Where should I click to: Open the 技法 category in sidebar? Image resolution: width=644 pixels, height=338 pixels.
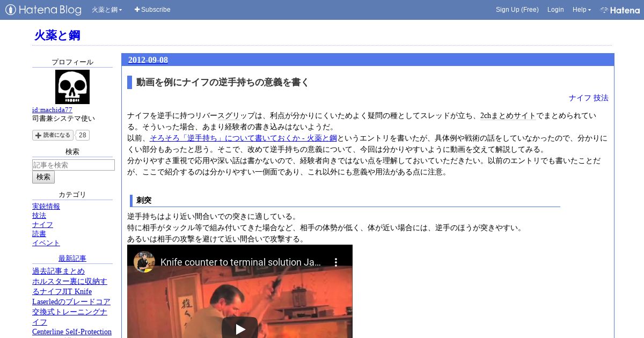pyautogui.click(x=39, y=216)
